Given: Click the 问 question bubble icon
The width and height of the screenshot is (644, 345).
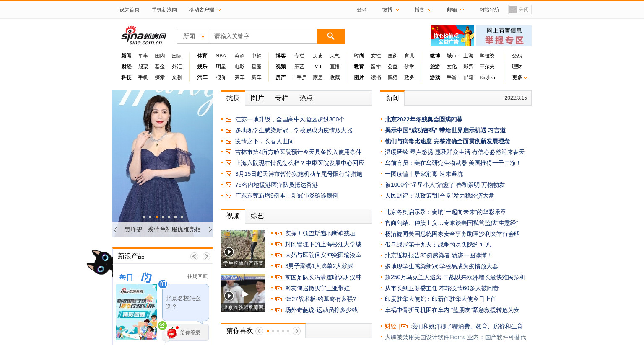Looking at the screenshot, I should tap(163, 284).
